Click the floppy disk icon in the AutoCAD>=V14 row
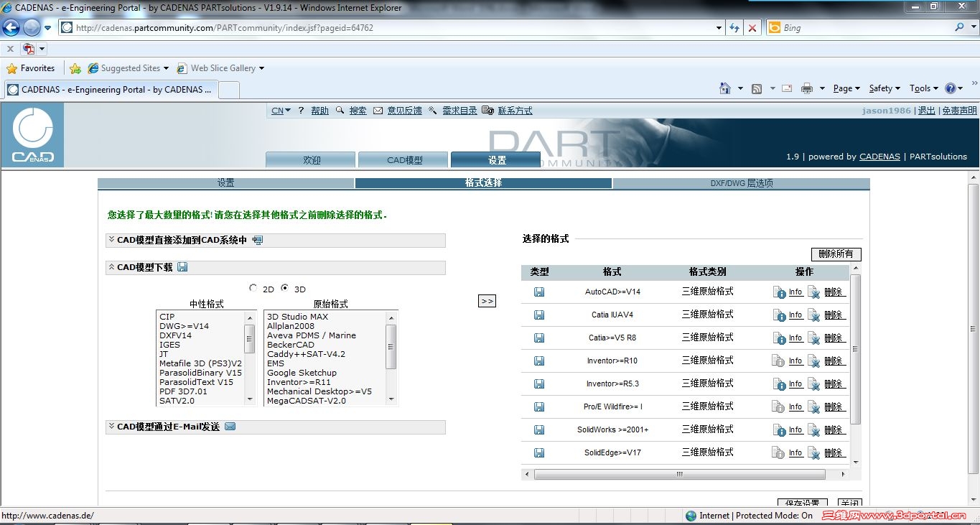The image size is (980, 525). (539, 292)
